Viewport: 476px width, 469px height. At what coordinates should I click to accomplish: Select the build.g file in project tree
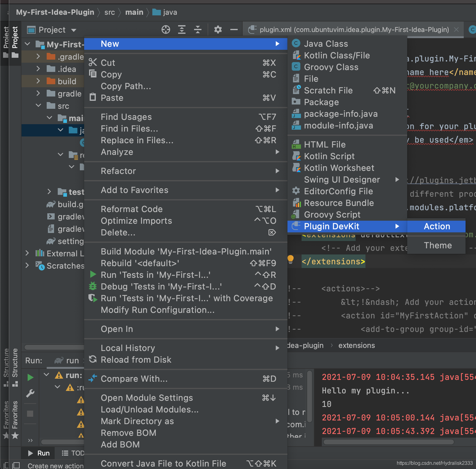[65, 204]
